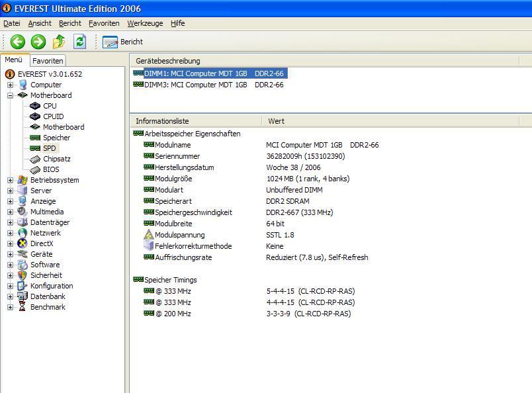This screenshot has height=393, width=532.
Task: Click the Sicherheit shield icon
Action: tap(22, 275)
